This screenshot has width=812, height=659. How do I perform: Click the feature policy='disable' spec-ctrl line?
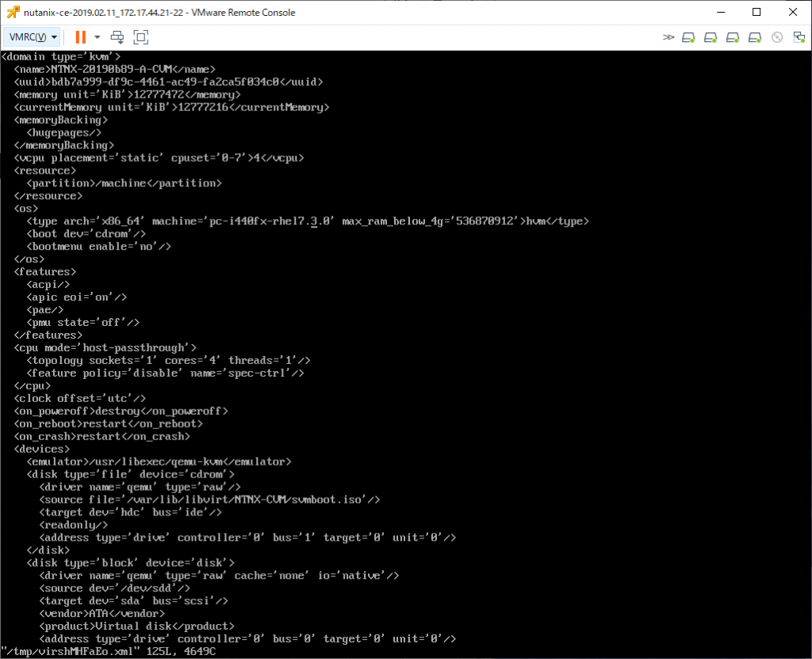[165, 373]
